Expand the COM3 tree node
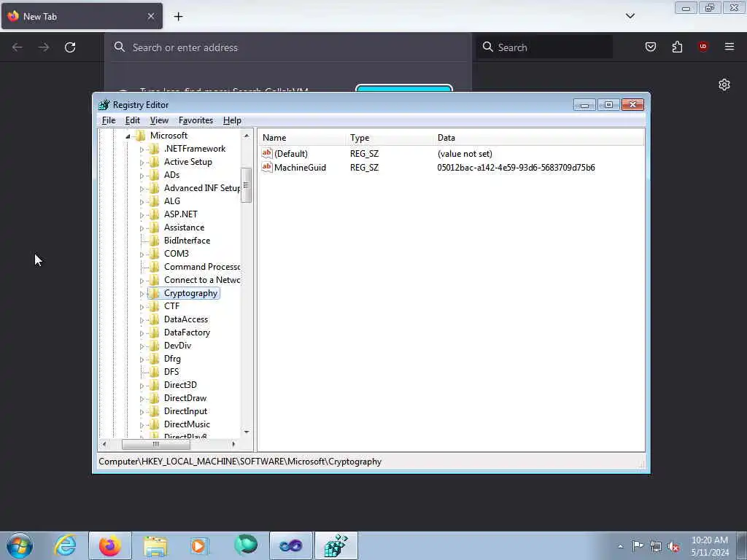Screen dimensions: 747x560 click(142, 254)
